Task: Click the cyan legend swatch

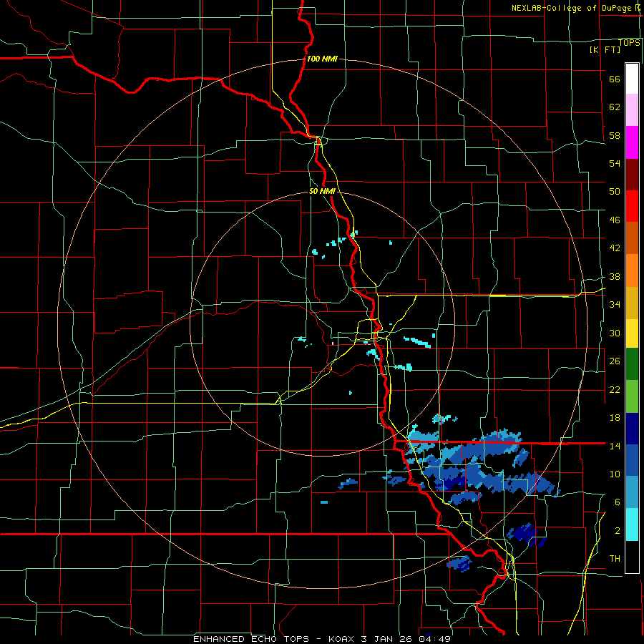Action: pos(632,525)
